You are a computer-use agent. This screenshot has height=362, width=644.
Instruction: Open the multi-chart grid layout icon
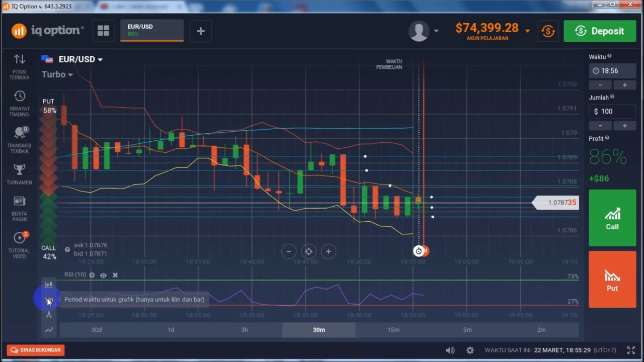(x=103, y=31)
